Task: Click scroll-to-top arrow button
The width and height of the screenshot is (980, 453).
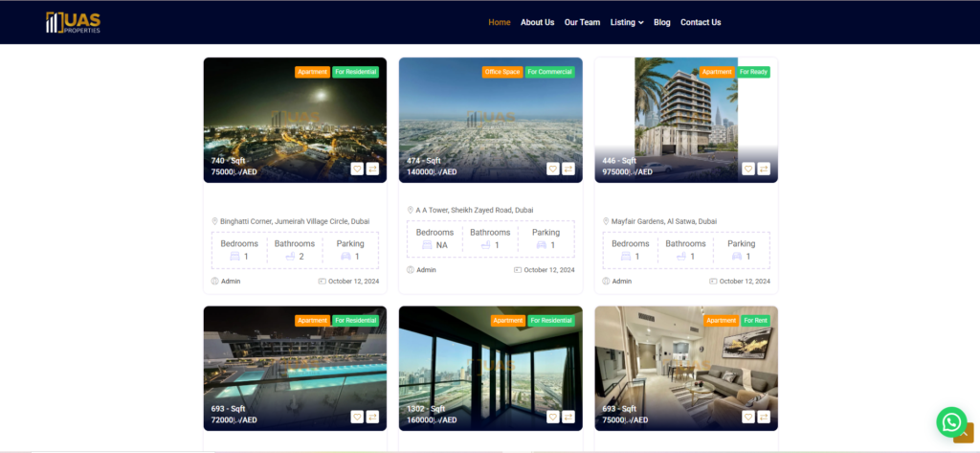Action: click(x=963, y=433)
